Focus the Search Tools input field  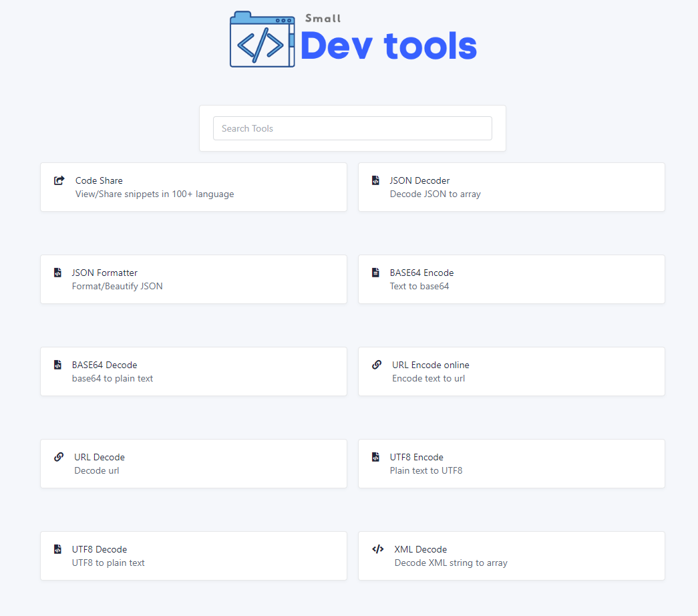click(352, 128)
